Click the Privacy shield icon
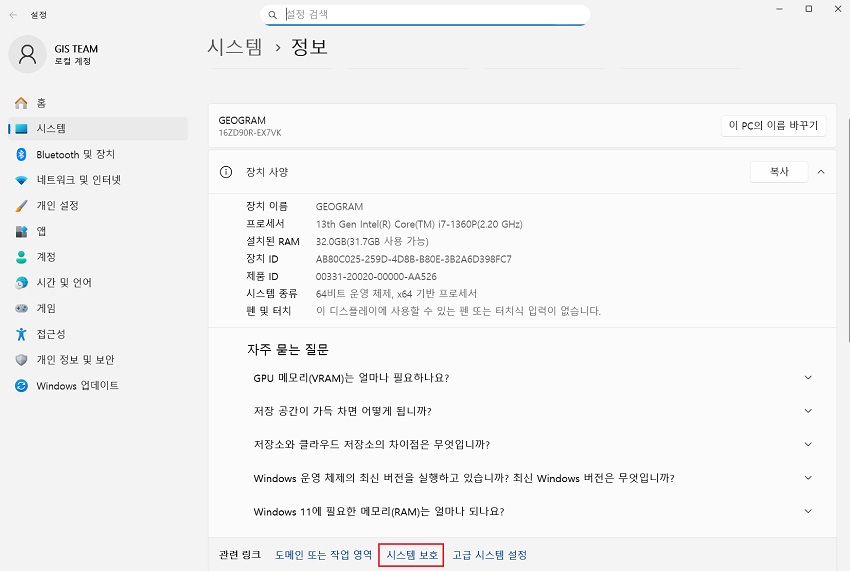 pyautogui.click(x=21, y=360)
